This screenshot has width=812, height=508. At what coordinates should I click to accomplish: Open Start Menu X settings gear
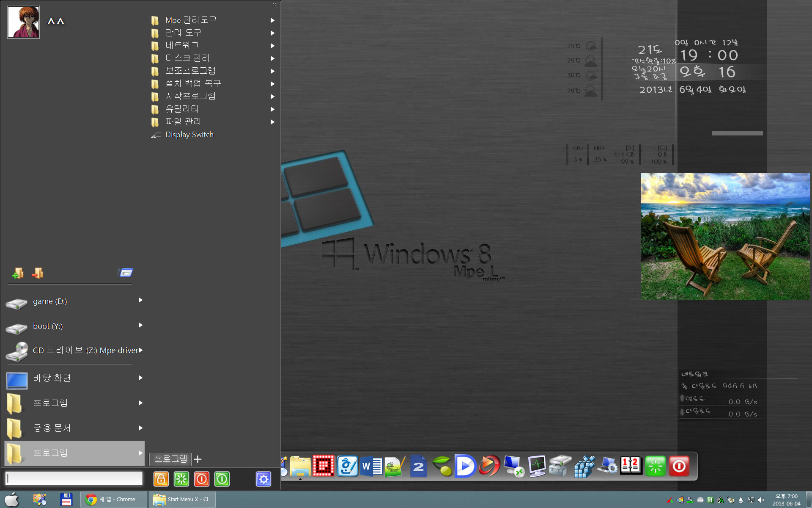pyautogui.click(x=263, y=479)
